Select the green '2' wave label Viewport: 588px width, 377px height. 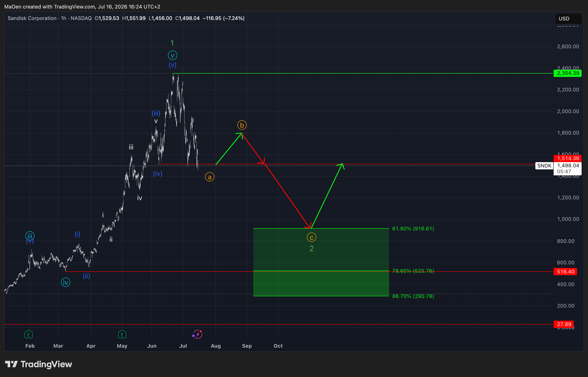pyautogui.click(x=311, y=248)
